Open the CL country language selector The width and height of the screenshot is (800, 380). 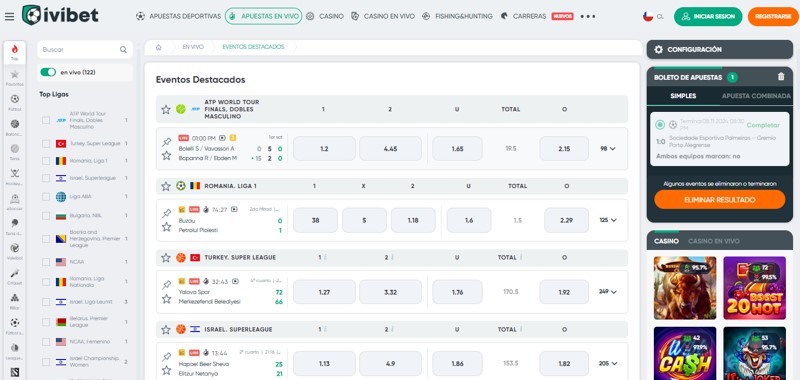coord(654,16)
